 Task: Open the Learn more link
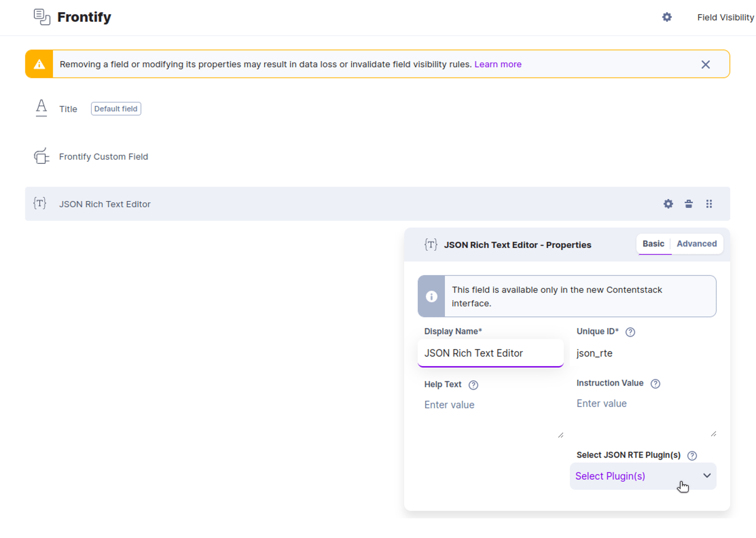tap(498, 64)
